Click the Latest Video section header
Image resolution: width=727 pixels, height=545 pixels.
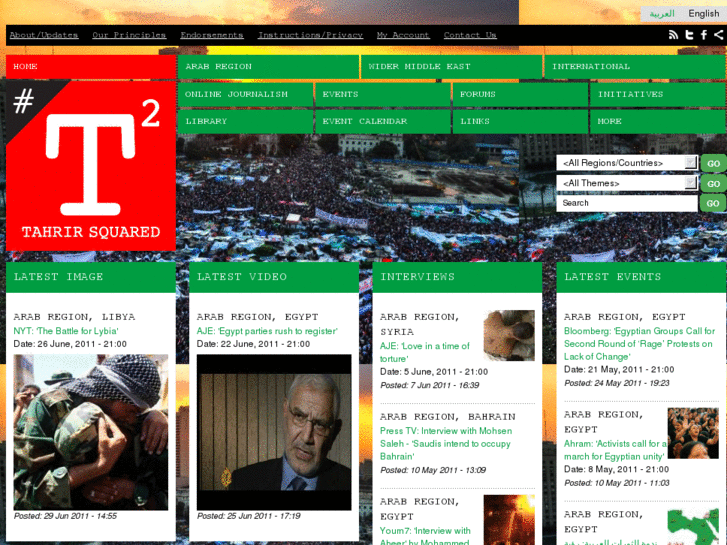(x=274, y=277)
